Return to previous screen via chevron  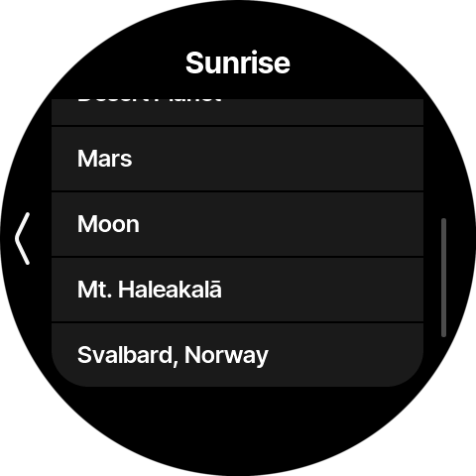22,238
